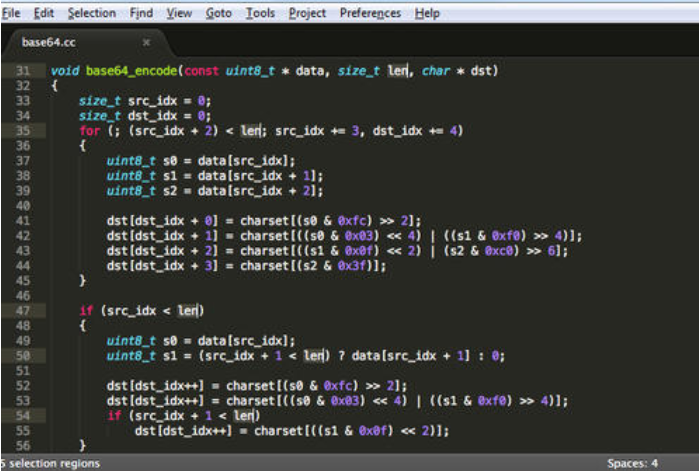Open the Tools menu
Viewport: 699px width, 471px height.
point(260,13)
